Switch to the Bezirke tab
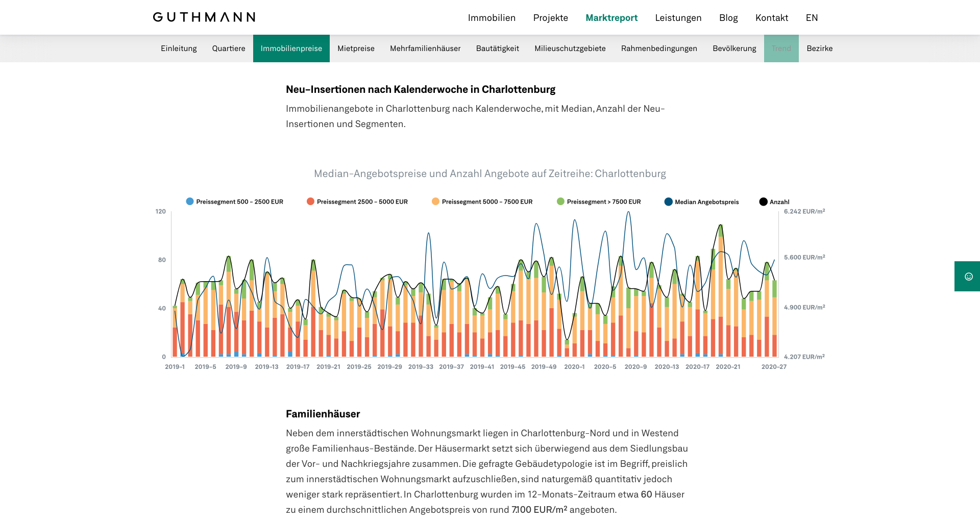The width and height of the screenshot is (980, 522). (x=819, y=48)
